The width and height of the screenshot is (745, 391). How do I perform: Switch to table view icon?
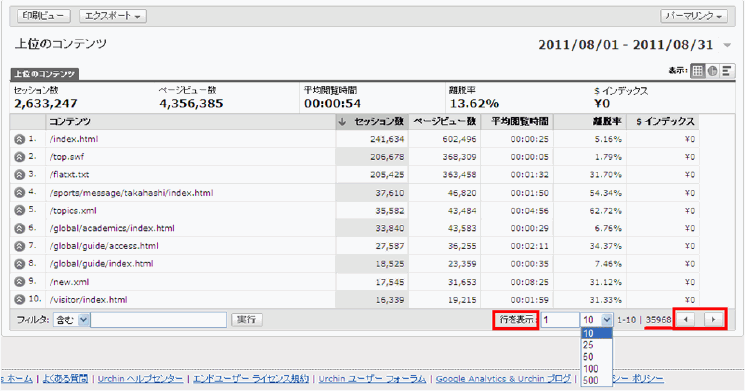[x=697, y=71]
